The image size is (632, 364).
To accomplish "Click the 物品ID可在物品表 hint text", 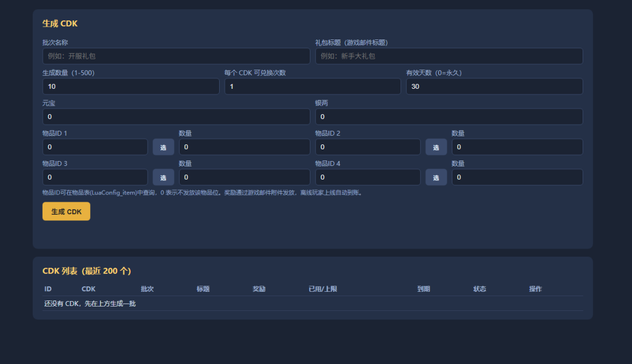I will point(203,192).
